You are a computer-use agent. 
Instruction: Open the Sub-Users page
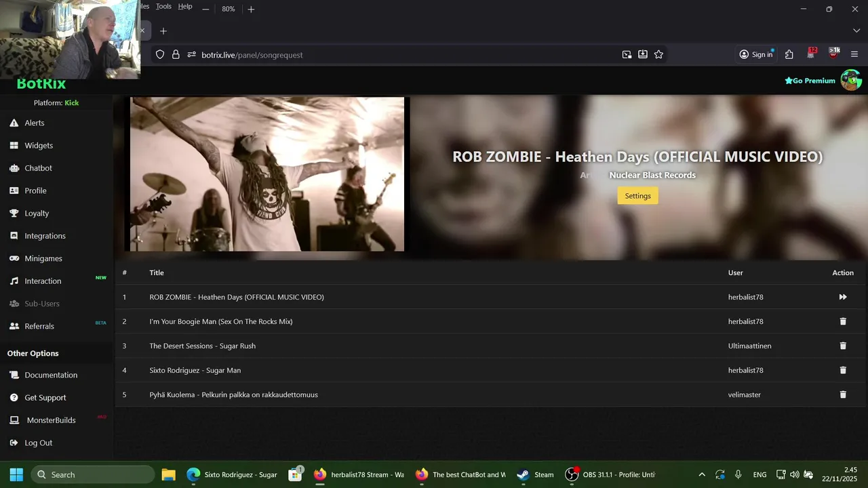tap(42, 304)
